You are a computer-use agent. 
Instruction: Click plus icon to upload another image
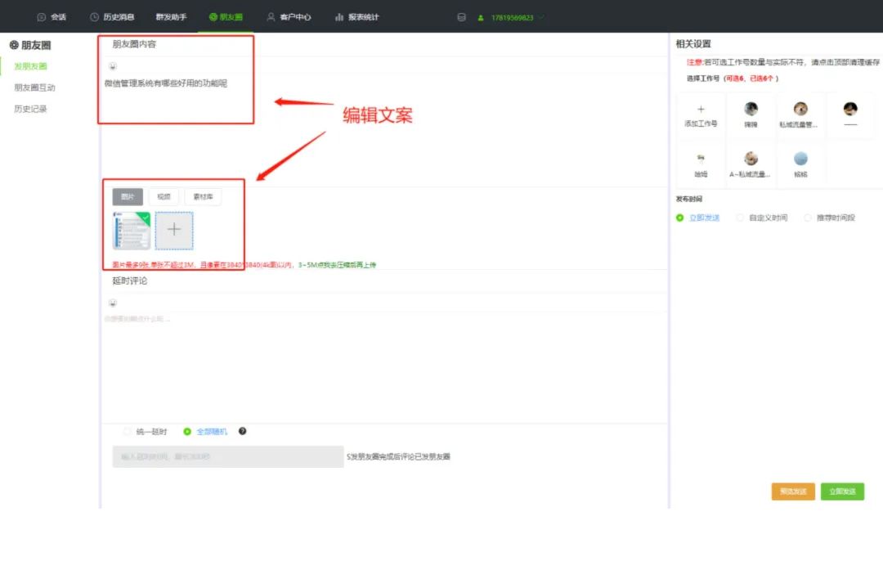tap(173, 230)
